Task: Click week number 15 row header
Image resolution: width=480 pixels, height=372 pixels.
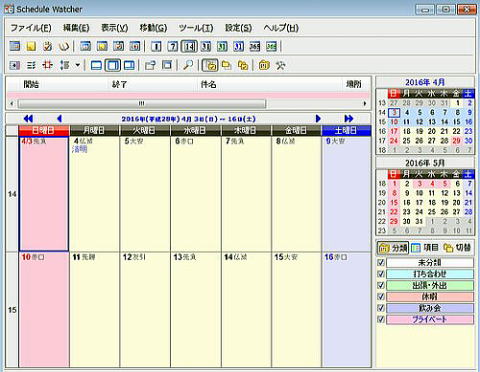Action: [x=12, y=310]
